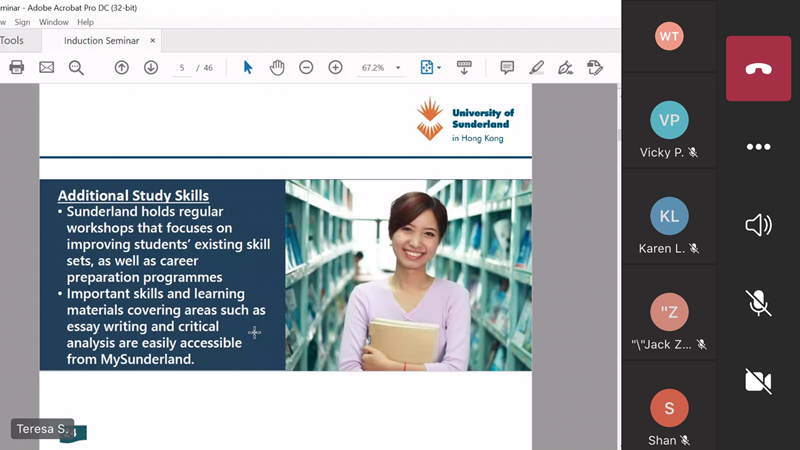The image size is (800, 450).
Task: Go to the next page with down arrow
Action: pyautogui.click(x=151, y=67)
